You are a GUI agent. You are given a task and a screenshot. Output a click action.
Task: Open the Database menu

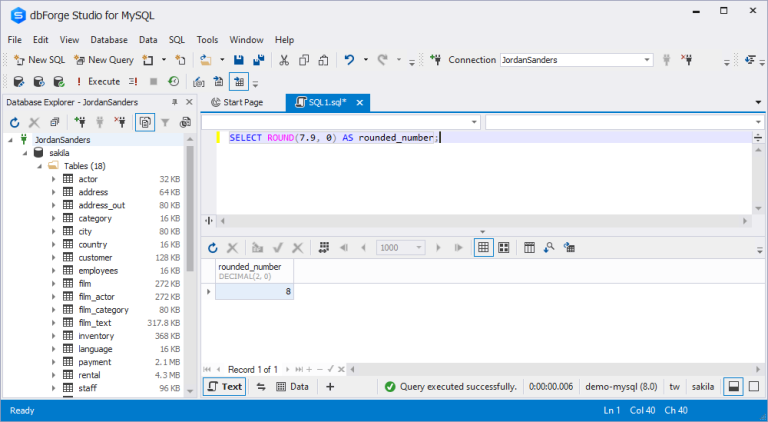pos(109,40)
